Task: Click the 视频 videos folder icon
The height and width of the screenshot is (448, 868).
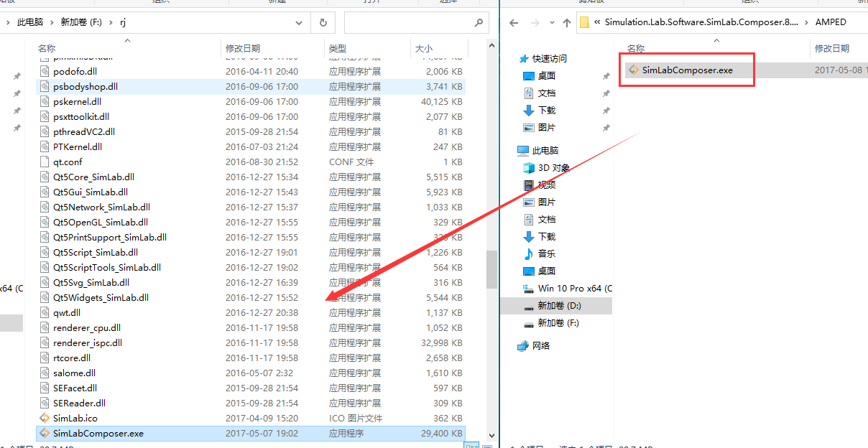Action: coord(529,185)
